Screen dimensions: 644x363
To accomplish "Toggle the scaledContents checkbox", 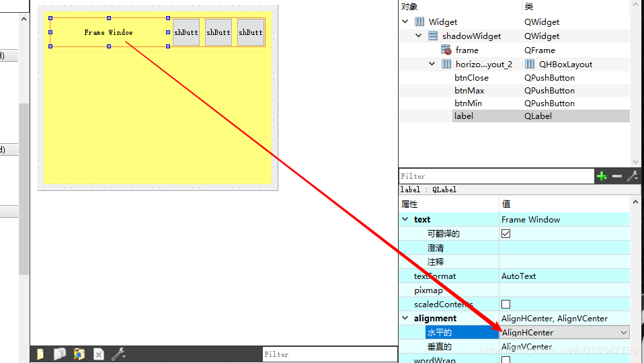I will pos(506,305).
